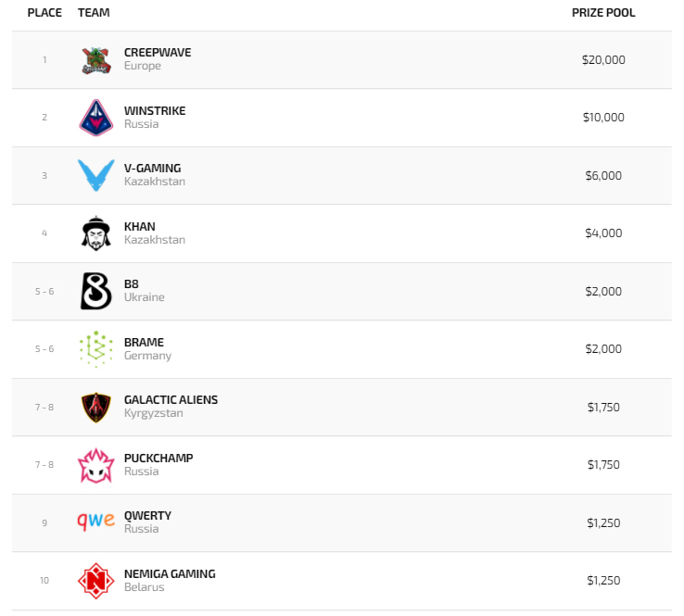Image resolution: width=684 pixels, height=616 pixels.
Task: Click the V-Gaming blue wings logo
Action: click(95, 175)
